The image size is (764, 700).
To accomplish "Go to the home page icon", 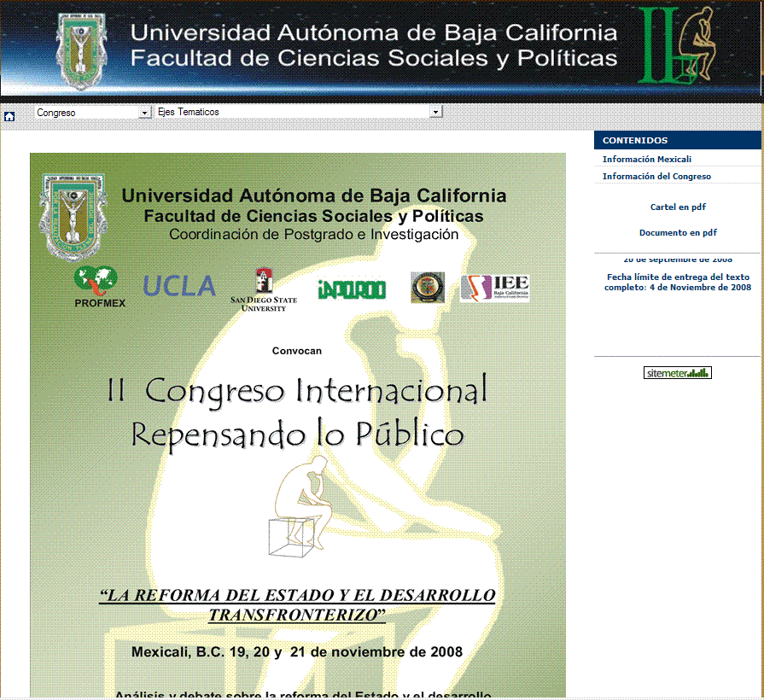I will click(x=9, y=116).
